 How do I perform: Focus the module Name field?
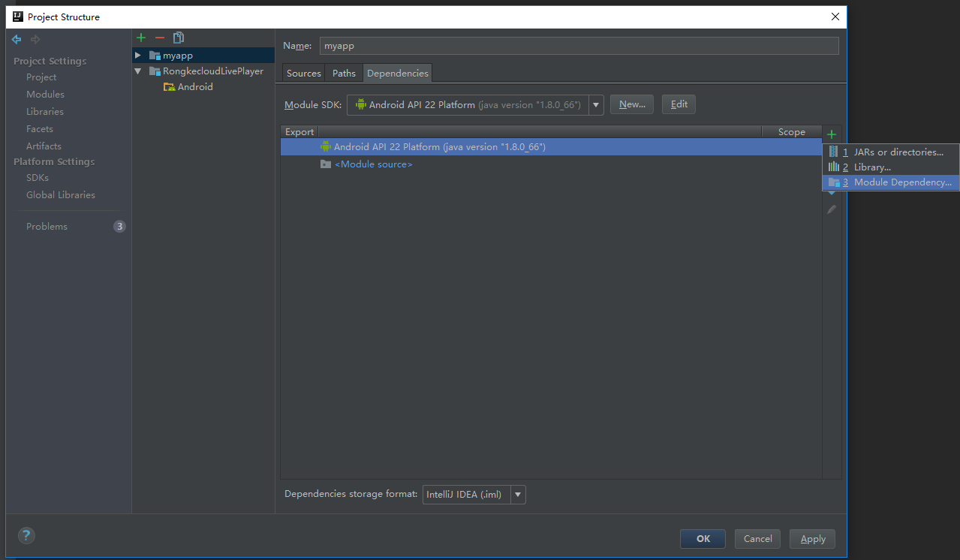point(579,46)
